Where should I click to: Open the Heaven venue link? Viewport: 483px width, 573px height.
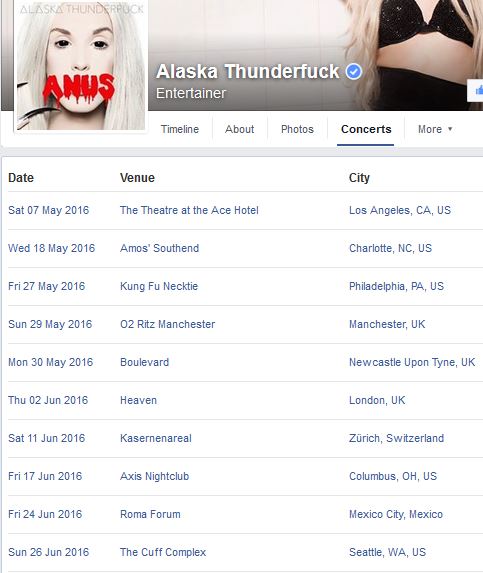pyautogui.click(x=138, y=400)
